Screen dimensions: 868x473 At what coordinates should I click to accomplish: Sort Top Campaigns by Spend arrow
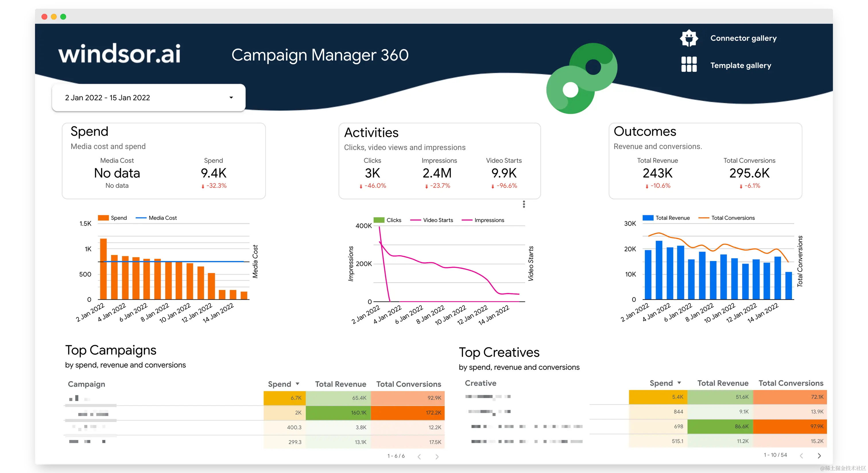point(298,384)
